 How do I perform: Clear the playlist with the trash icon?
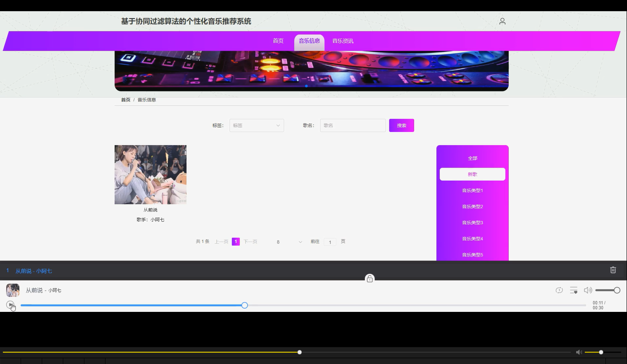point(613,270)
